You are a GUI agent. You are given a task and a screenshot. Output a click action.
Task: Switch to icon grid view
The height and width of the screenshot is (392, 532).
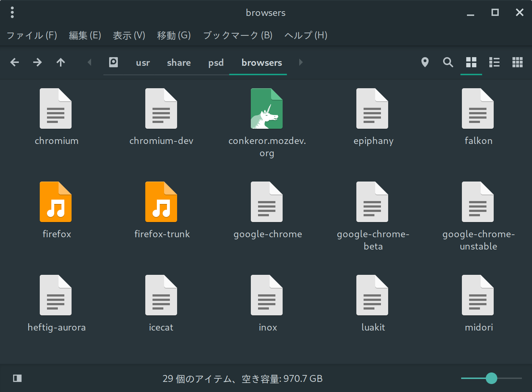pyautogui.click(x=471, y=62)
